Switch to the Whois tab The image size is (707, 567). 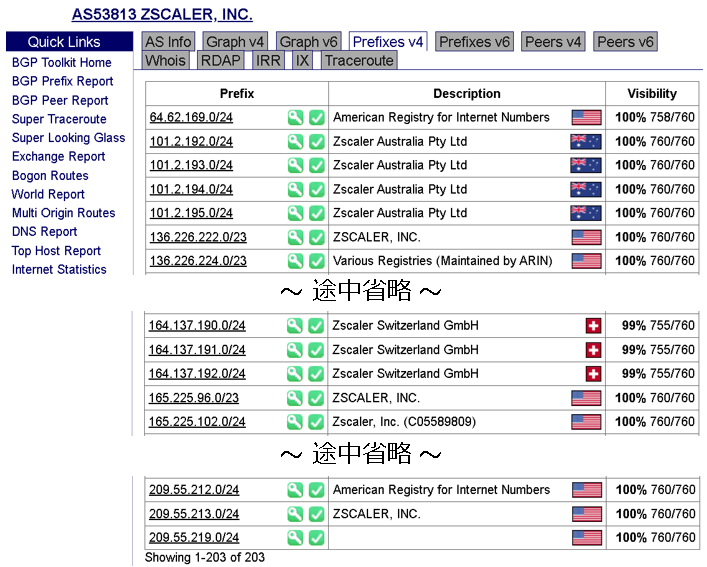click(165, 60)
